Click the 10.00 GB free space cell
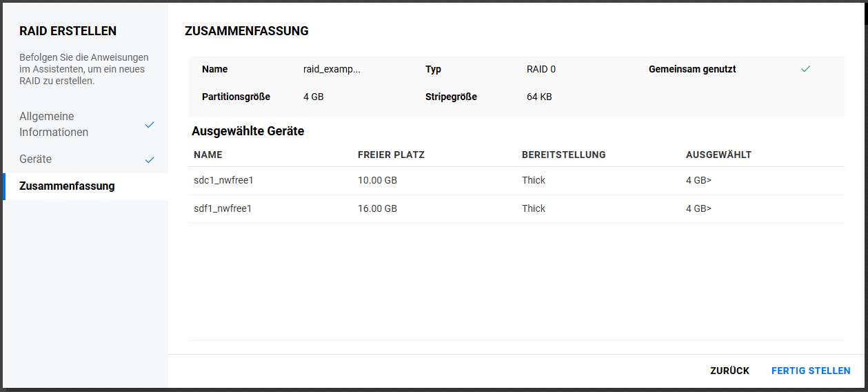Viewport: 868px width, 392px height. 377,180
